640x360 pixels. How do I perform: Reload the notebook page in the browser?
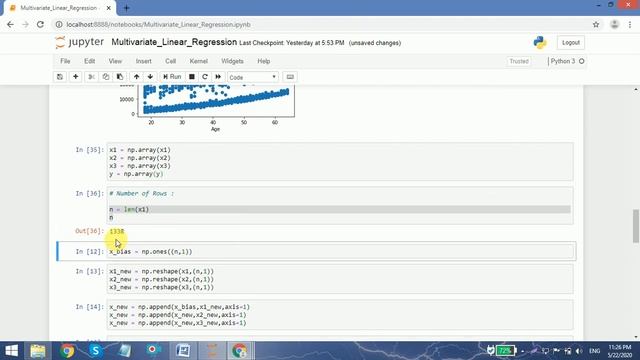[x=40, y=24]
